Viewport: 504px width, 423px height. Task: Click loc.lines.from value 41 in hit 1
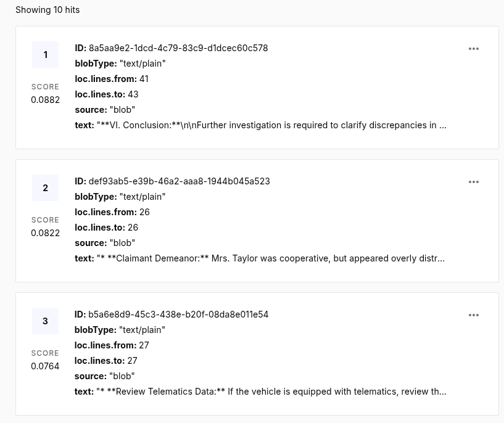pyautogui.click(x=144, y=79)
